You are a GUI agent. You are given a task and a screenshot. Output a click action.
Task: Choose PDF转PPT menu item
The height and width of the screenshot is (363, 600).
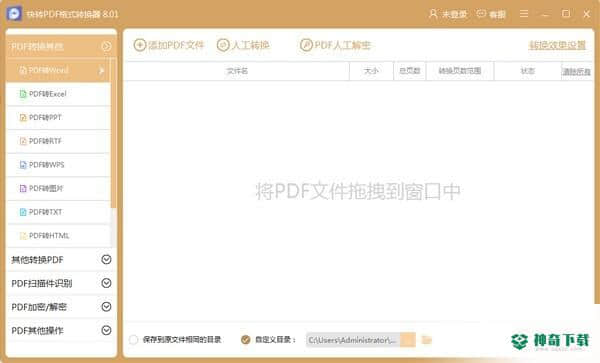coord(59,118)
